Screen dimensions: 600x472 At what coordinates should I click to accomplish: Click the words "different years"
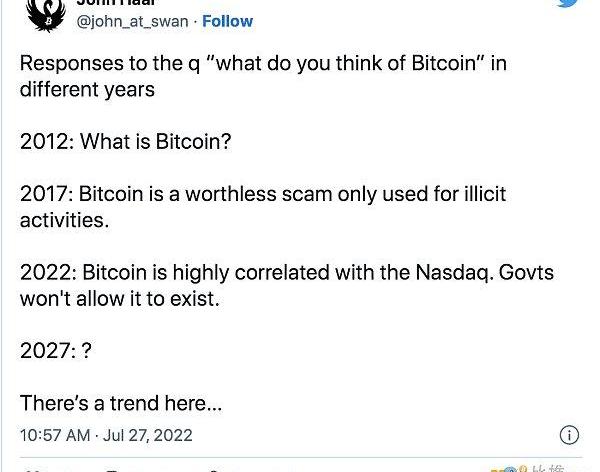tap(87, 89)
